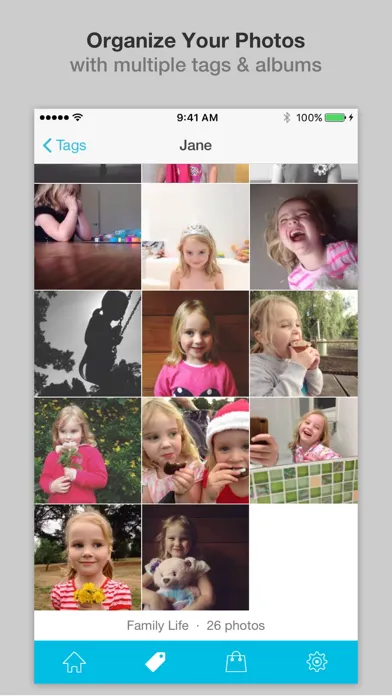The image size is (392, 696).
Task: Open photo of girl in pink shirt by wood wall
Action: click(x=196, y=344)
